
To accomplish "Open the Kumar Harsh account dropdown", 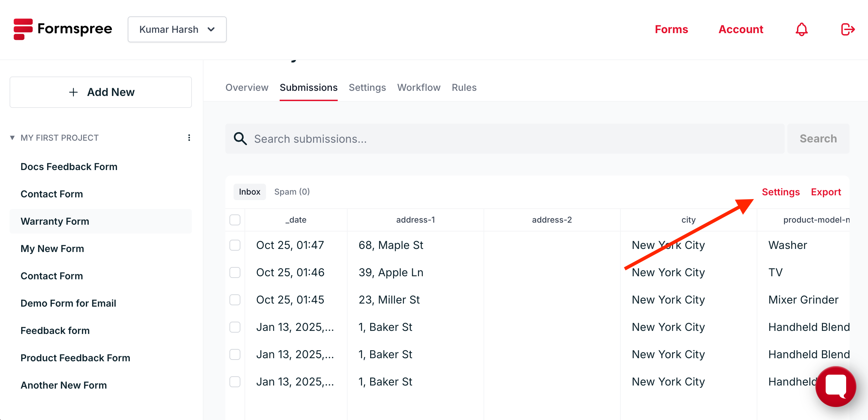I will coord(177,29).
